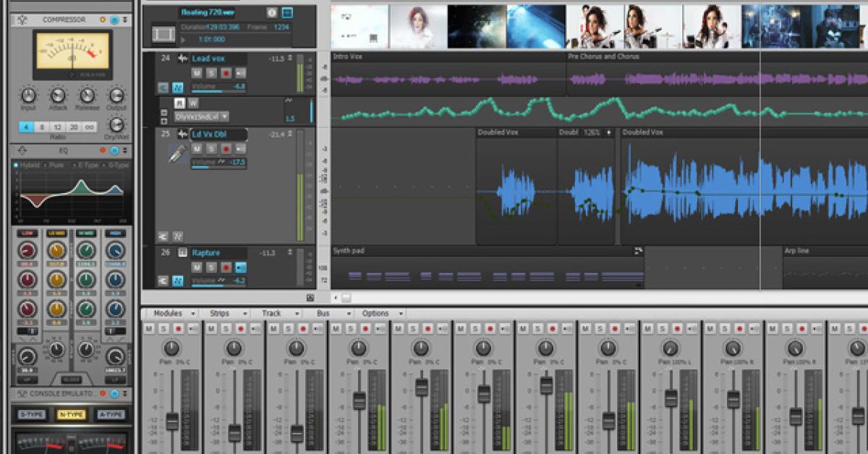Click the Rapture instrument track icon

pos(182,253)
